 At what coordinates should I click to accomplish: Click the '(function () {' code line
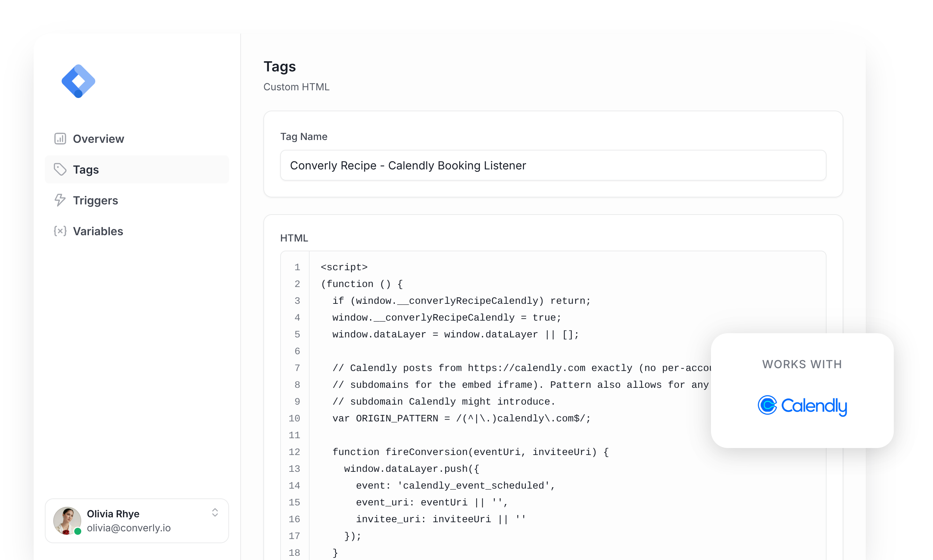[x=362, y=284]
